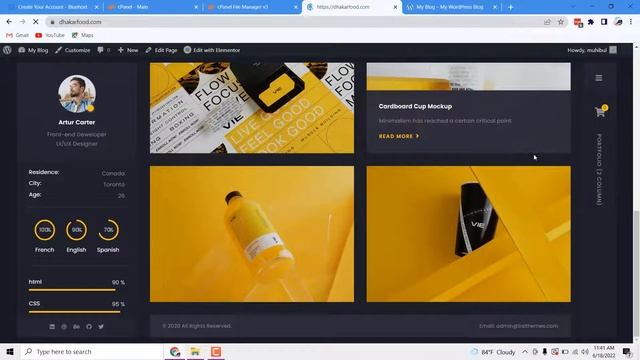Switch to the cPanel File Manager v3 tab

click(x=252, y=7)
